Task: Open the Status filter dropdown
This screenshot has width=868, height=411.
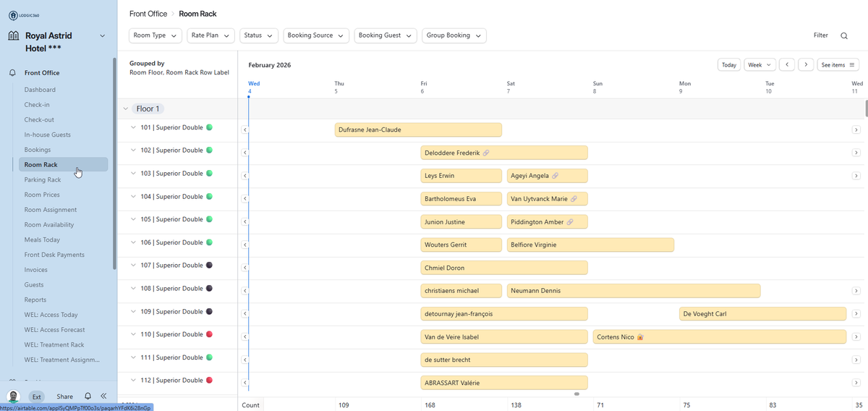Action: [x=259, y=35]
